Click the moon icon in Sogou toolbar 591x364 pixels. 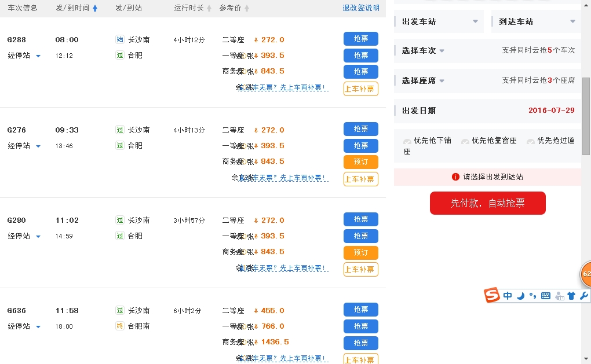520,296
